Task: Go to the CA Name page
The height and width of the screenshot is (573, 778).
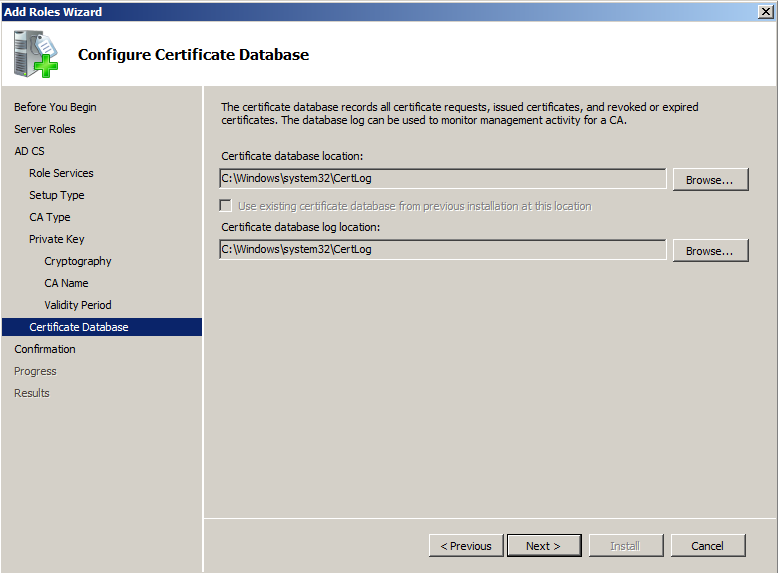Action: point(66,283)
